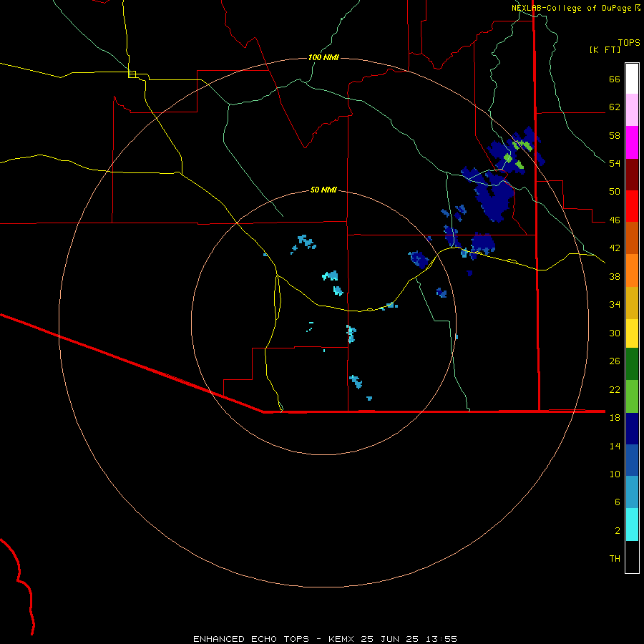Click legend value 10
The image size is (644, 644).
coord(615,474)
